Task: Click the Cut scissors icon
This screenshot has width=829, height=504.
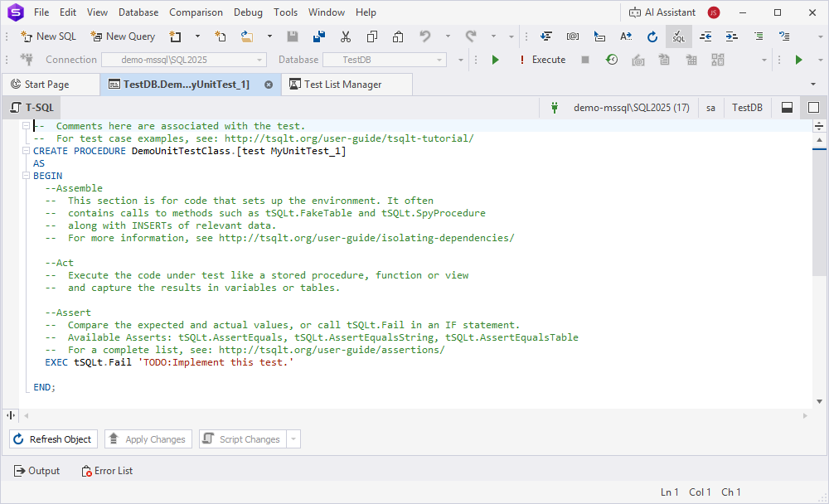Action: click(x=346, y=36)
